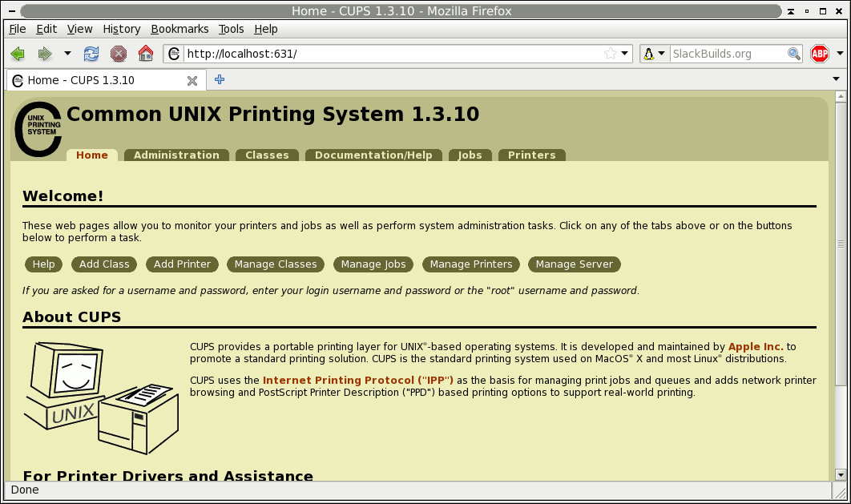Click the window menu button in title bar
Viewport: 851px width, 504px height.
point(11,11)
